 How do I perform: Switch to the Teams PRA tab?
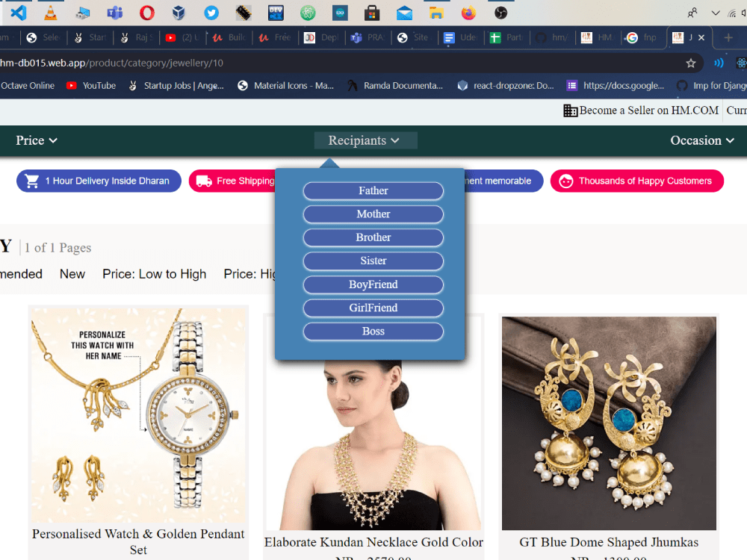[368, 37]
